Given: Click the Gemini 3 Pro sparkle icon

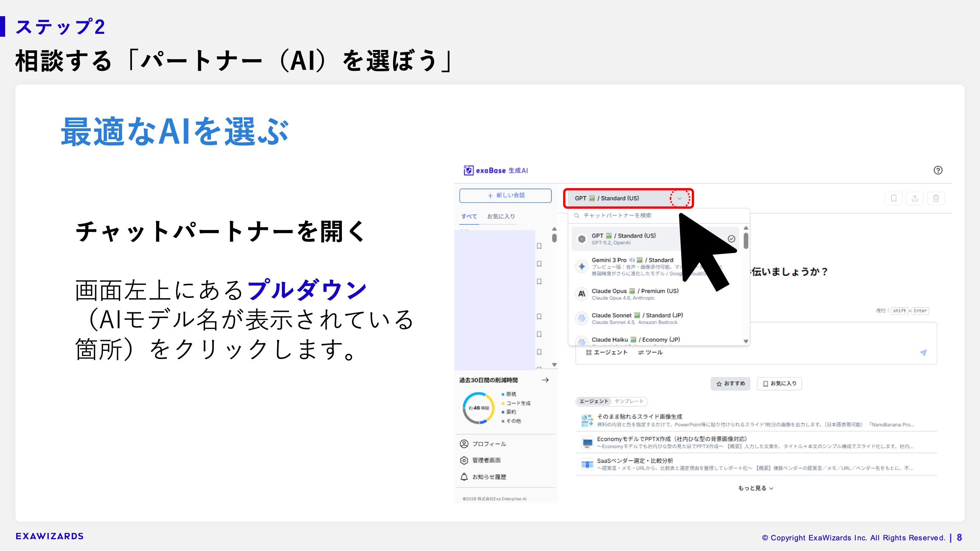Looking at the screenshot, I should point(582,266).
